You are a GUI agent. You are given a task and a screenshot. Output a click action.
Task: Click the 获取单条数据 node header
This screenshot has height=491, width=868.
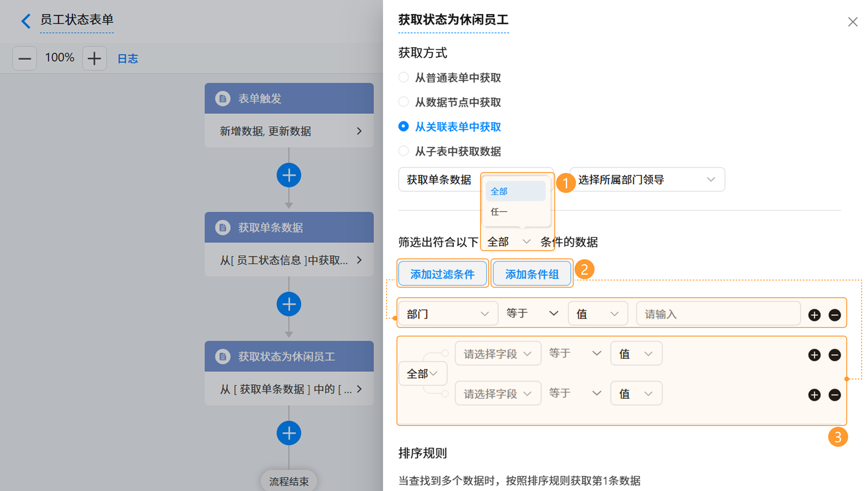289,227
